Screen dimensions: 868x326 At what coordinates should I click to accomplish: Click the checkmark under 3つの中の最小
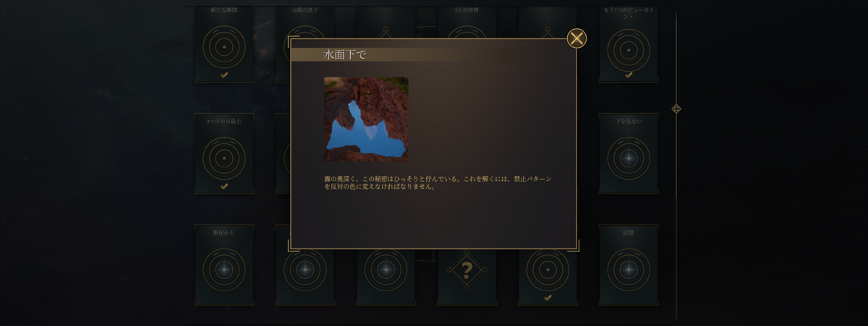tap(224, 186)
